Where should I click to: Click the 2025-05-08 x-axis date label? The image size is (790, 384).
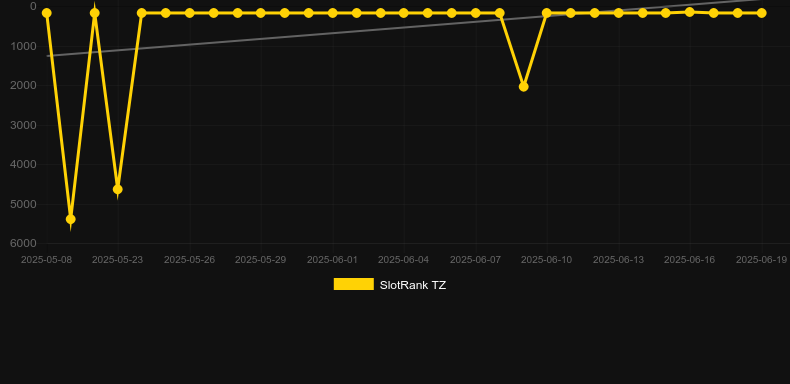[46, 260]
